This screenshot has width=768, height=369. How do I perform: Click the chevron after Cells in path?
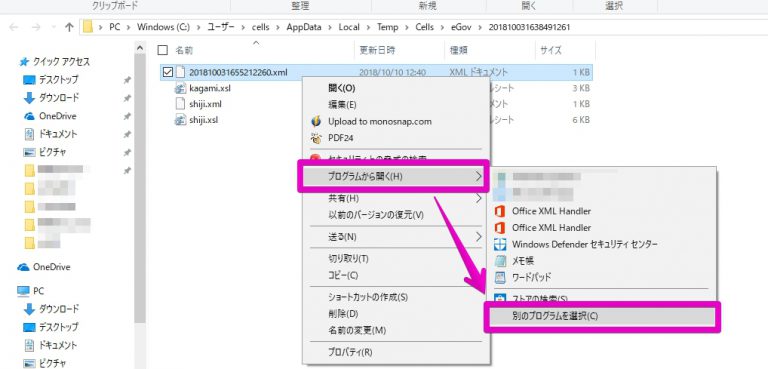coord(443,27)
